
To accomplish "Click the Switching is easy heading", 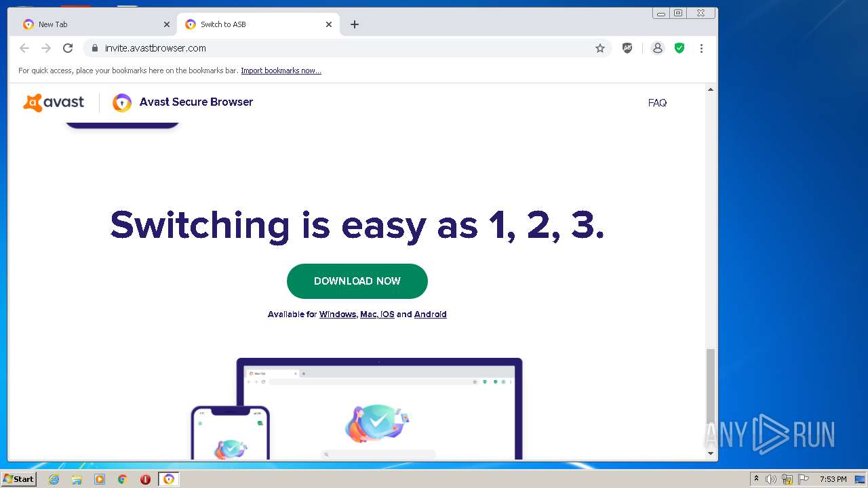I will [x=357, y=224].
